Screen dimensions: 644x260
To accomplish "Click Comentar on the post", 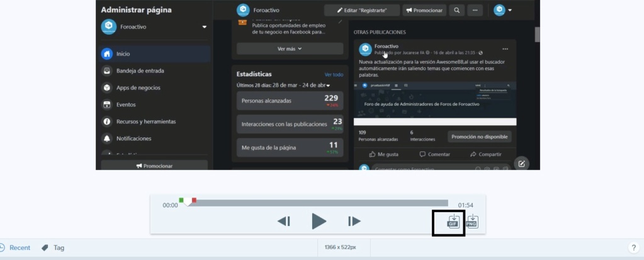I will pos(434,154).
